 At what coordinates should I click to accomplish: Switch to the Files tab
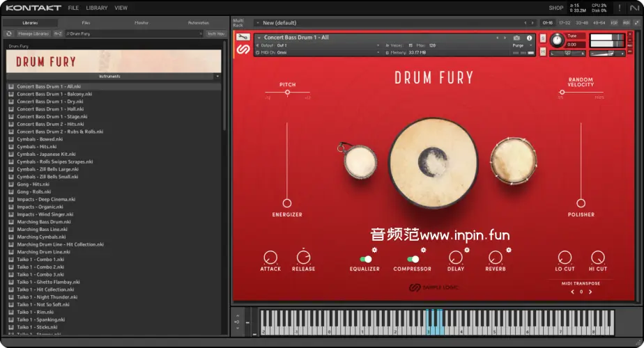click(x=86, y=23)
